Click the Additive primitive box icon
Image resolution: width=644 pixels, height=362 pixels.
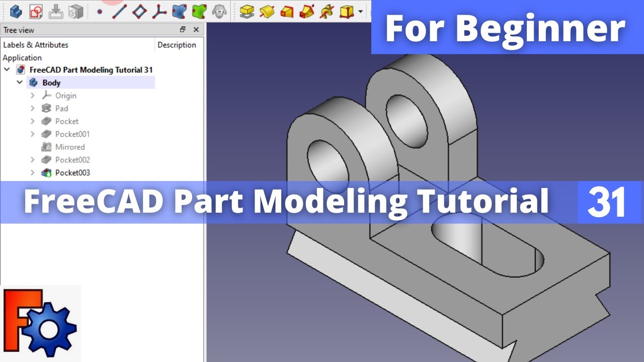346,11
